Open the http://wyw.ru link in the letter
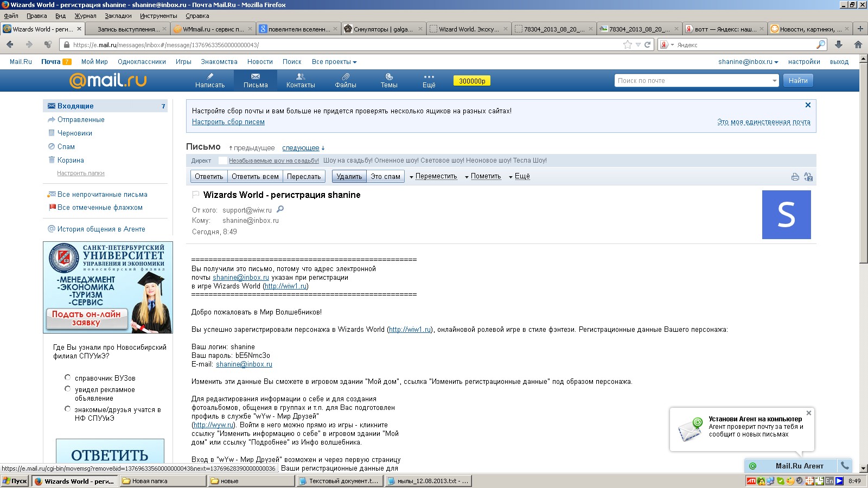868x488 pixels. pyautogui.click(x=213, y=425)
